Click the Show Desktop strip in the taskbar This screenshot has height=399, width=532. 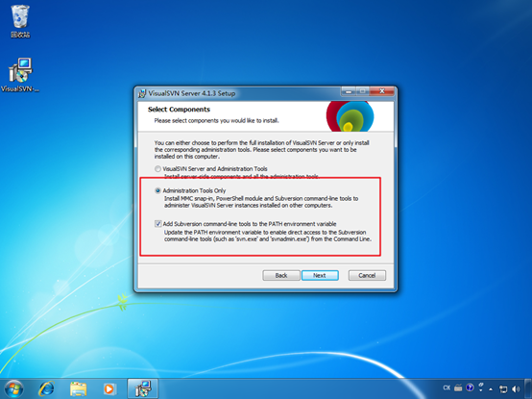(529, 389)
